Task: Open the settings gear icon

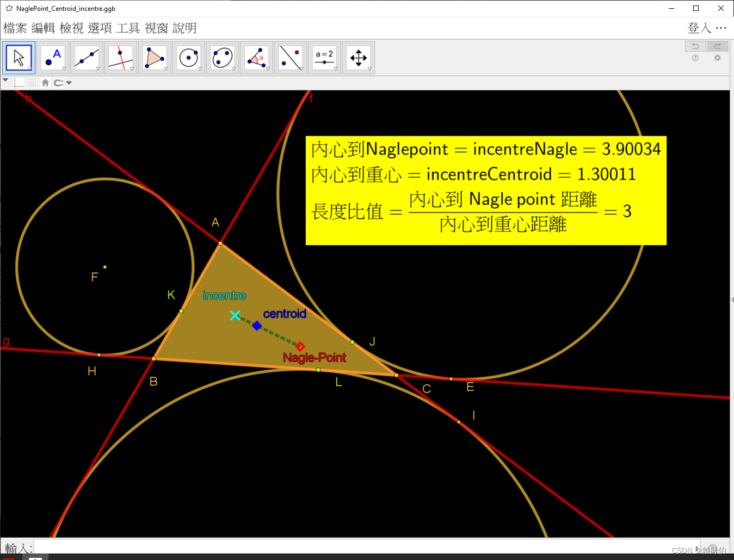Action: (718, 58)
